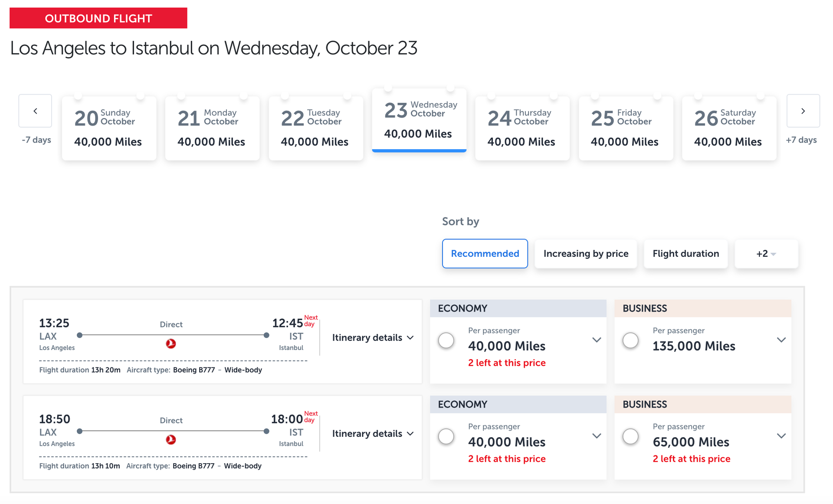
Task: Select Business fare of 65,000 Miles
Action: (630, 436)
